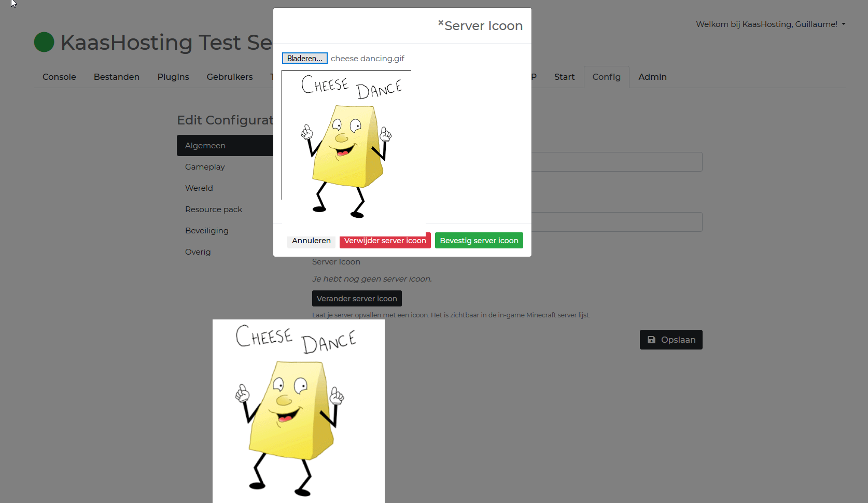Click the Veraner server icoon dark button
Viewport: 868px width, 503px height.
[x=357, y=299]
